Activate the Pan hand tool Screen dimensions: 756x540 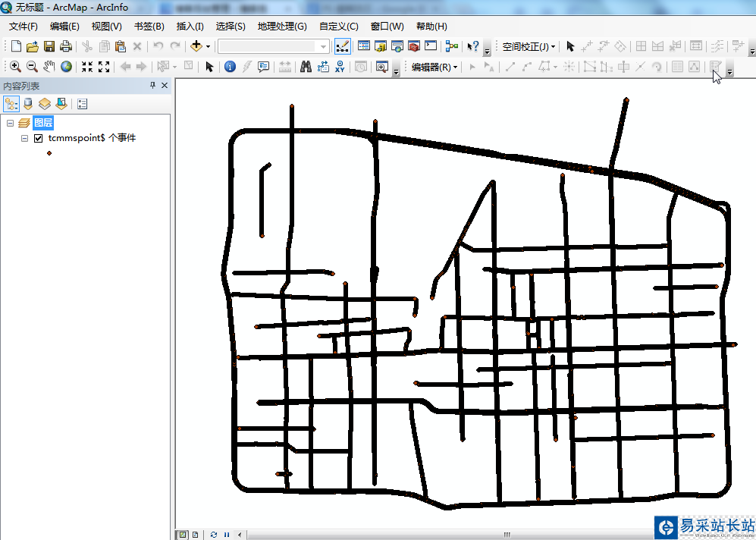(49, 67)
